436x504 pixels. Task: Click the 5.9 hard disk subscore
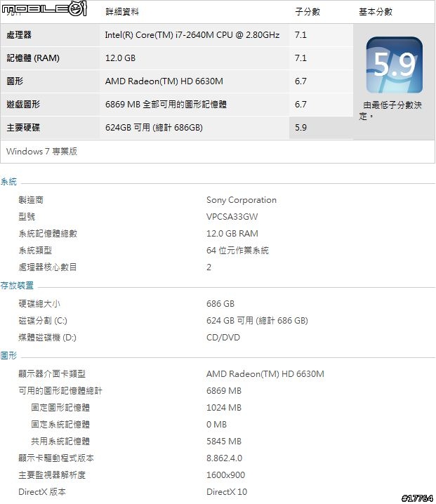click(x=300, y=127)
